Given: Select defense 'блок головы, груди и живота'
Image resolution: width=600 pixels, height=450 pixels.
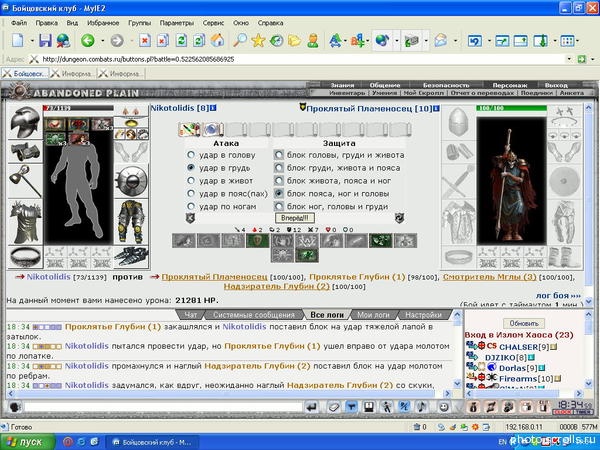Looking at the screenshot, I should coord(279,155).
